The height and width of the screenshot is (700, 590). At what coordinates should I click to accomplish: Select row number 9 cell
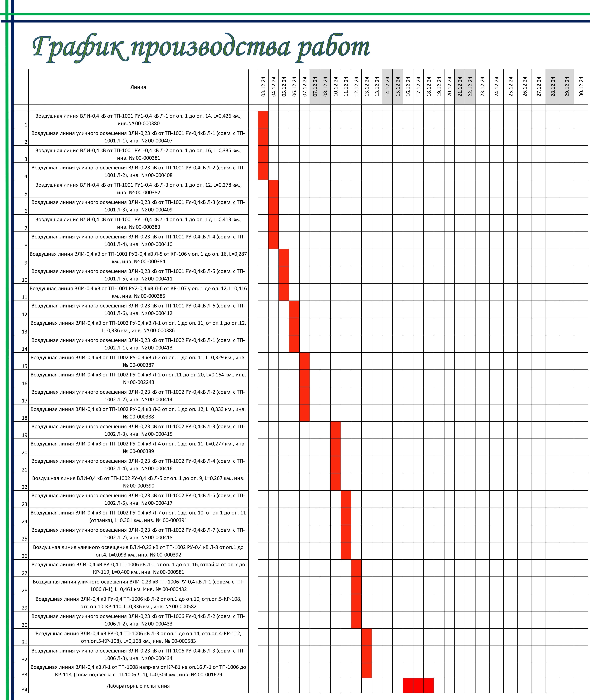(x=21, y=258)
